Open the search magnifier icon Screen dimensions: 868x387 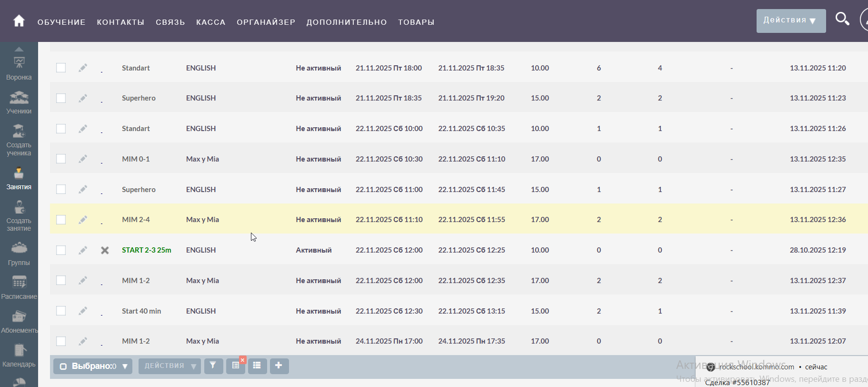(842, 19)
